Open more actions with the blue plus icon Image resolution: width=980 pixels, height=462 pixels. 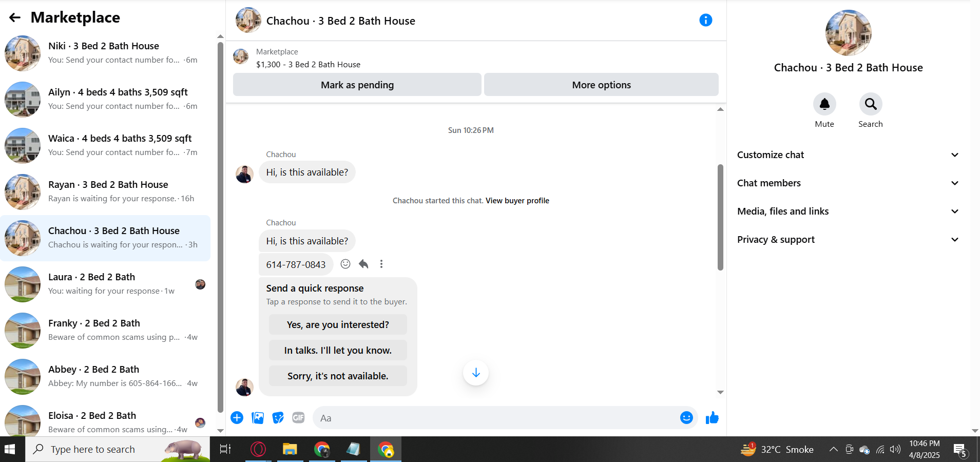pyautogui.click(x=237, y=418)
